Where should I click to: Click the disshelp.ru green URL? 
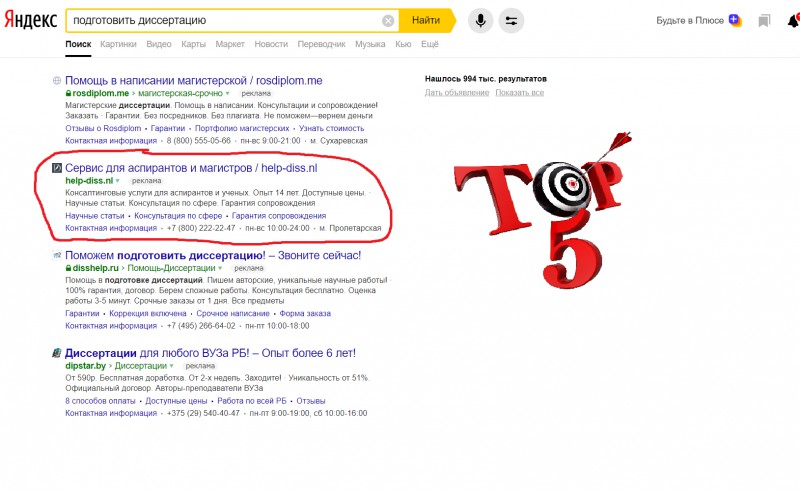pos(95,268)
